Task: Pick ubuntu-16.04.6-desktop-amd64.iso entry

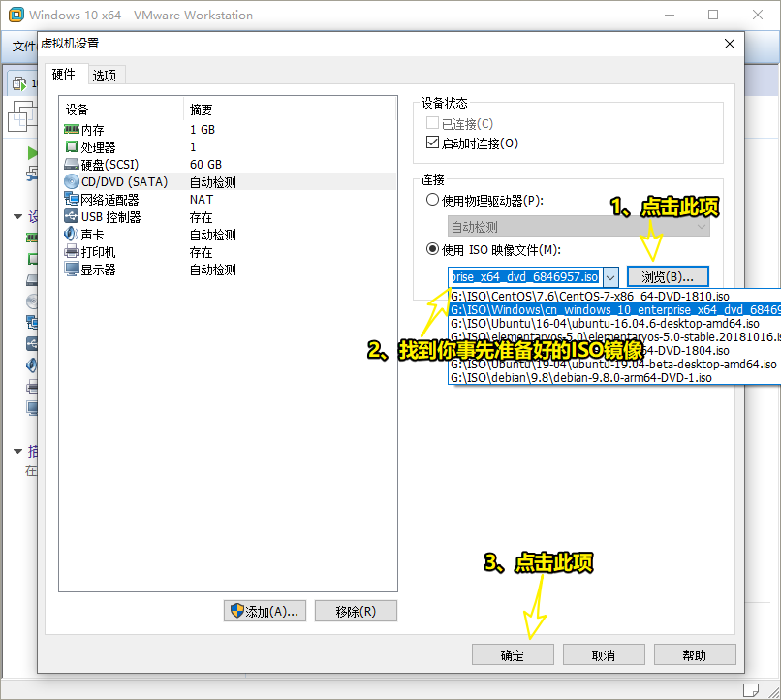Action: pyautogui.click(x=614, y=324)
